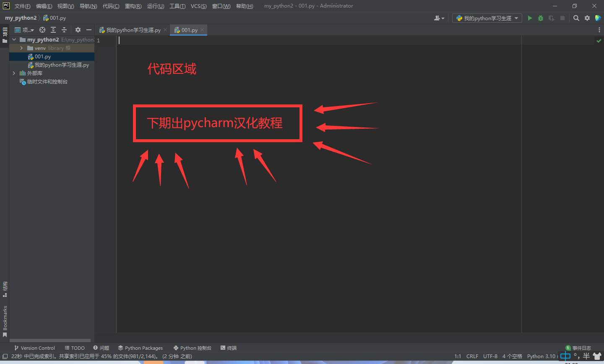Click my_python2 breadcrumb in navigation bar
Image resolution: width=604 pixels, height=364 pixels.
coord(21,18)
